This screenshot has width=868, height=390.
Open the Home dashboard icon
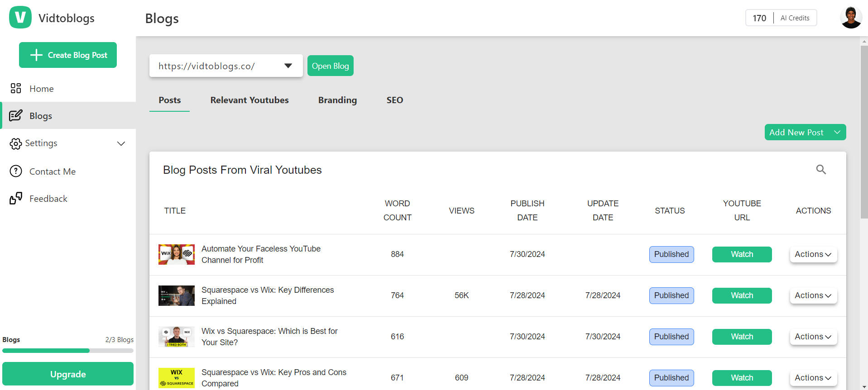coord(16,88)
